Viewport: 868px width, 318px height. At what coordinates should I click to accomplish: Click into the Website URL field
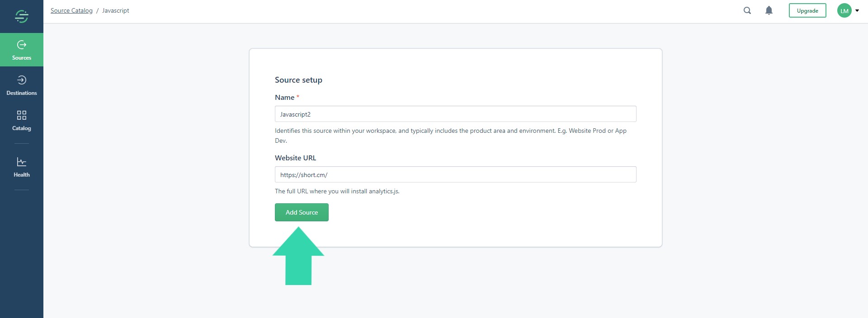455,174
